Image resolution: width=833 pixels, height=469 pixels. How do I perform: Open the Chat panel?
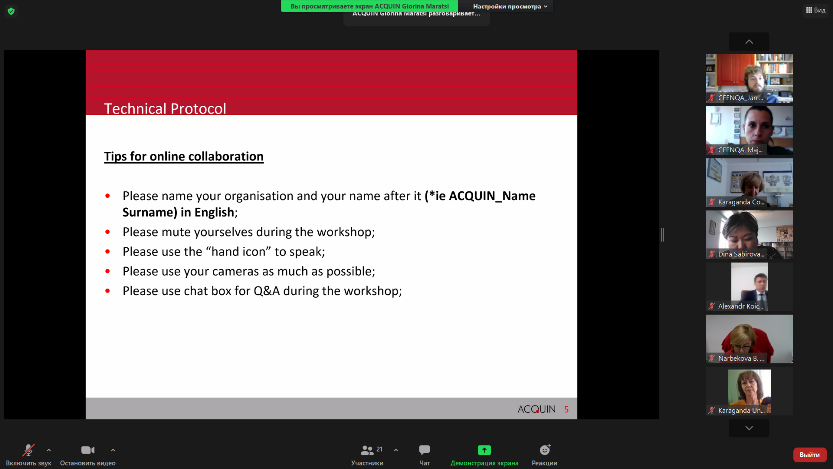pyautogui.click(x=424, y=452)
